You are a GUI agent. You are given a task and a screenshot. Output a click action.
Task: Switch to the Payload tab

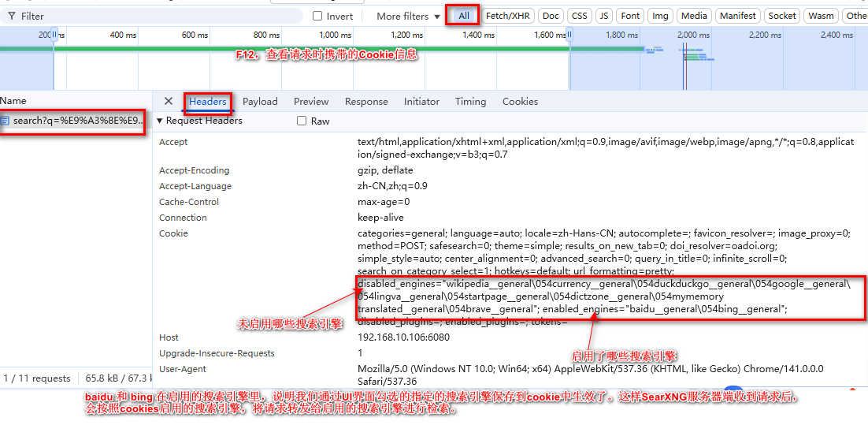coord(260,102)
